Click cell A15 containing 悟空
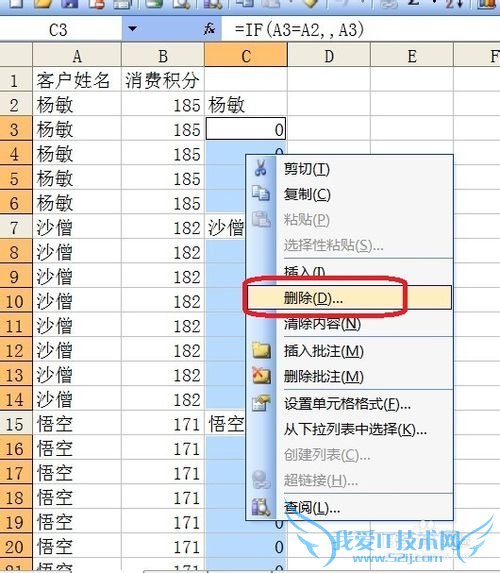This screenshot has width=500, height=573. pos(77,424)
